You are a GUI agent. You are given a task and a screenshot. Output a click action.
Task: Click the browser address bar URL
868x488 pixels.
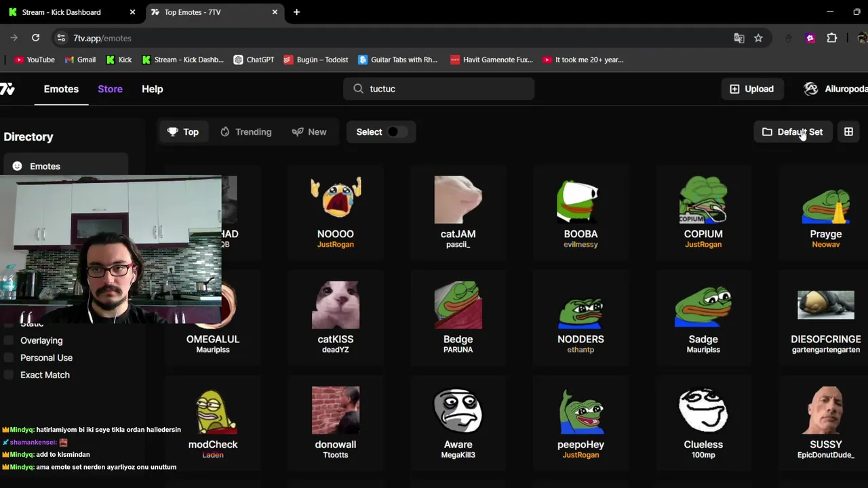click(x=102, y=38)
